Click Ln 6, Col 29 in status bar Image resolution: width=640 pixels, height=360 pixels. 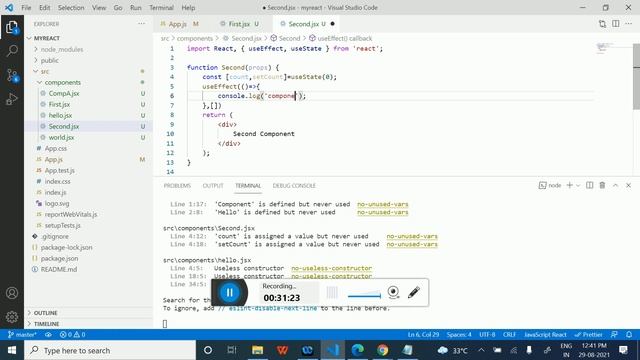(x=423, y=335)
